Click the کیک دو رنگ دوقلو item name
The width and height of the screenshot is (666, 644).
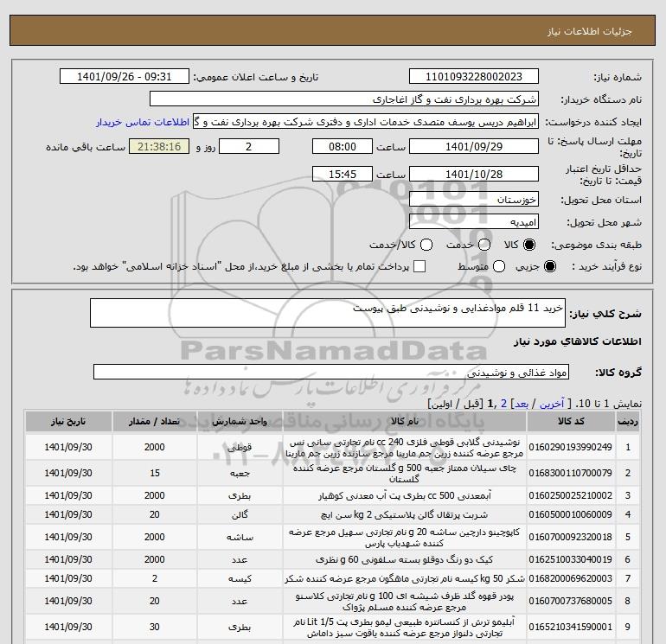pos(405,559)
